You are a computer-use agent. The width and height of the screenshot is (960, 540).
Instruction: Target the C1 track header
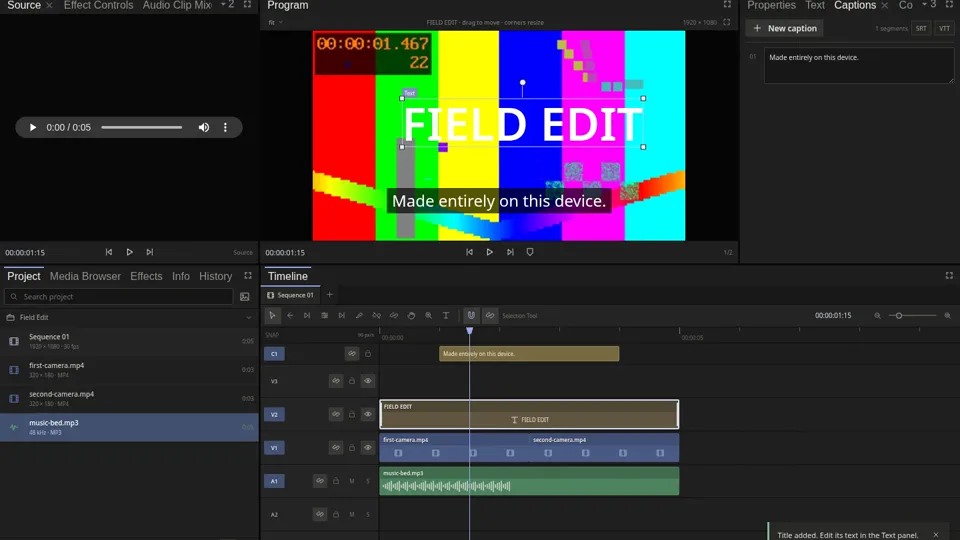274,353
